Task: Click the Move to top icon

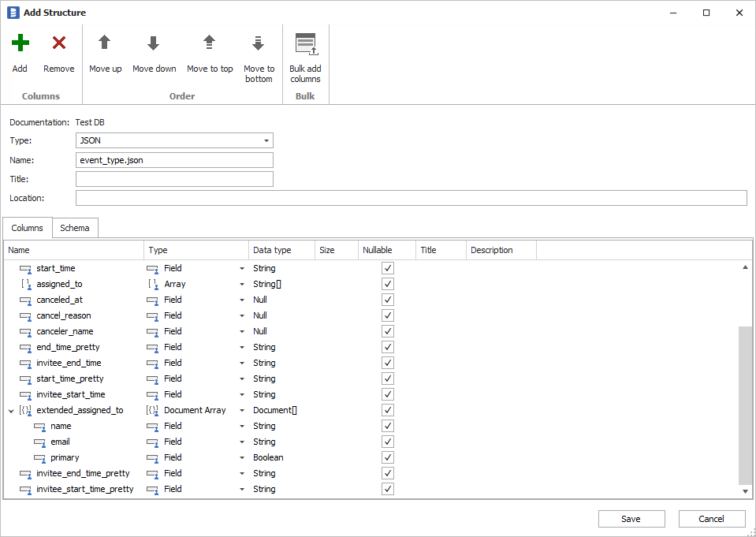Action: tap(210, 43)
